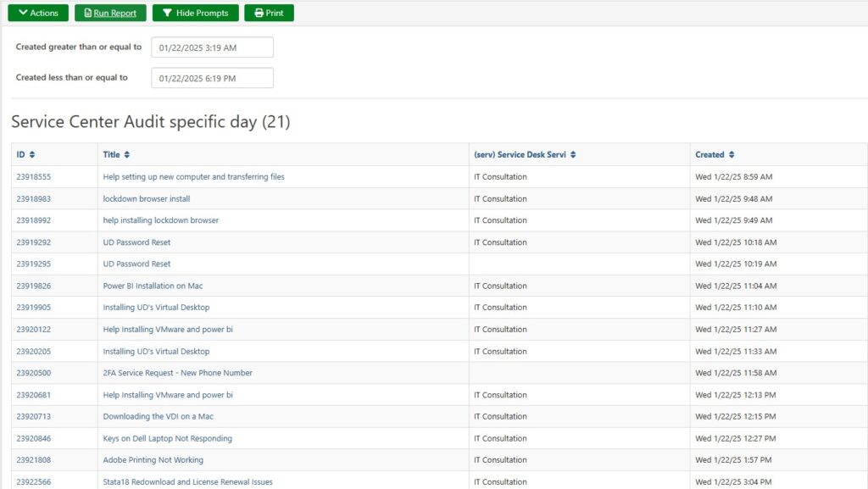Viewport: 868px width, 489px height.
Task: Open 'Downloading the VDI on a Mac' ticket
Action: 158,417
